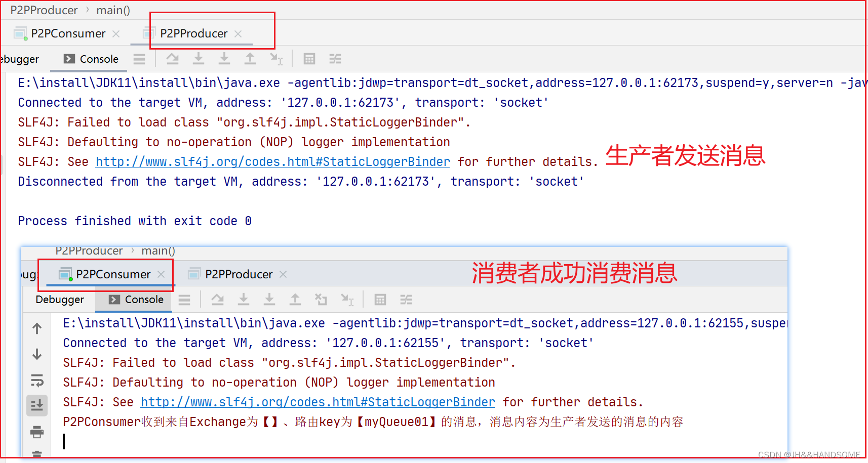The image size is (868, 463).
Task: Open Evaluate Expression in upper toolbar
Action: (x=309, y=59)
